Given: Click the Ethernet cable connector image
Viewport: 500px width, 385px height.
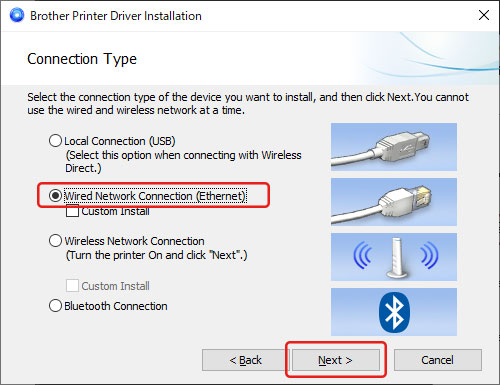Looking at the screenshot, I should click(x=394, y=202).
